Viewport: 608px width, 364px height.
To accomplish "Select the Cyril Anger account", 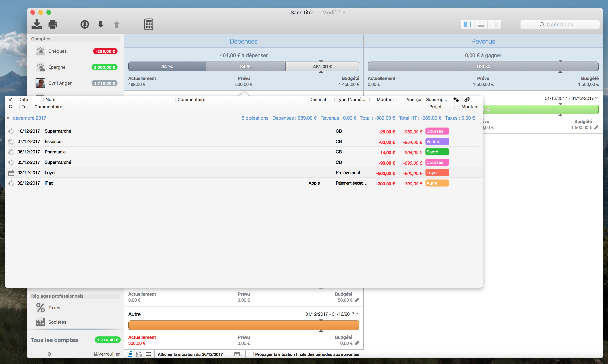I will (76, 83).
